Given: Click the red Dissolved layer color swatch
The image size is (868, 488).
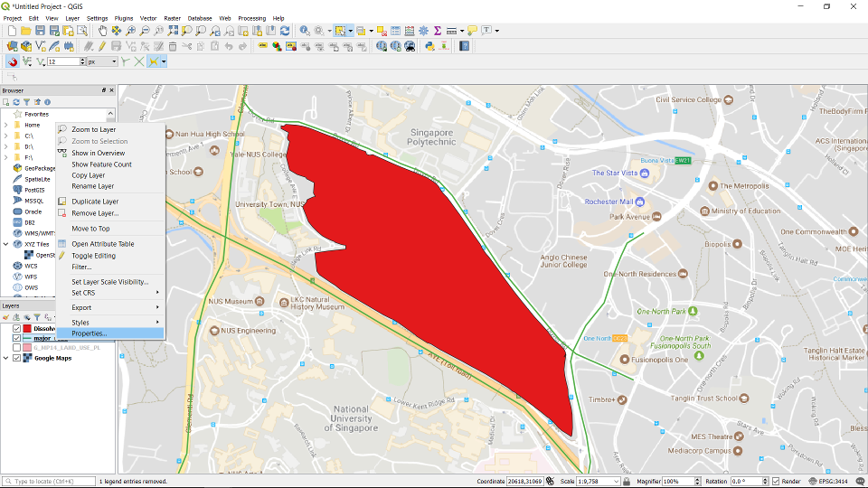Looking at the screenshot, I should pos(27,328).
